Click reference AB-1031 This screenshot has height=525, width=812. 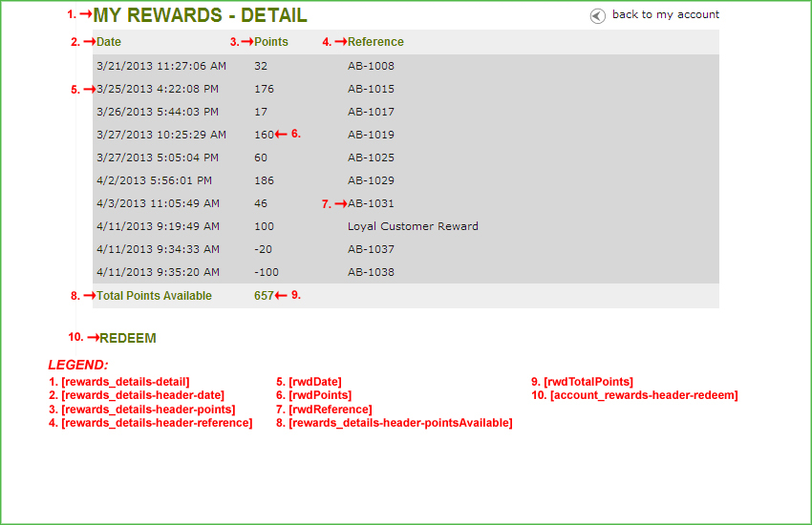[x=371, y=203]
